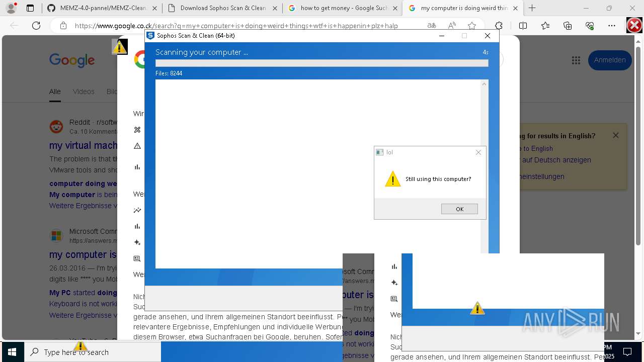Dismiss the results in English notice
Screen dimensions: 644x362
pos(615,135)
